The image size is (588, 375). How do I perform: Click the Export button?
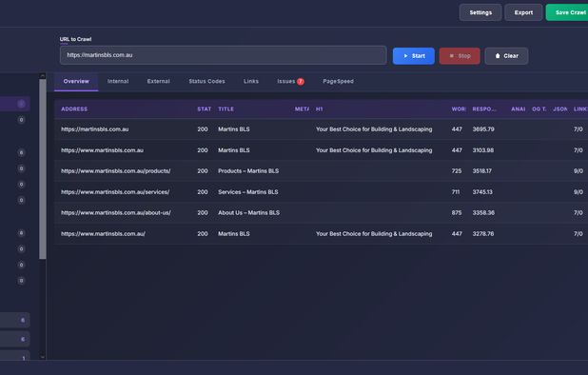[x=523, y=12]
